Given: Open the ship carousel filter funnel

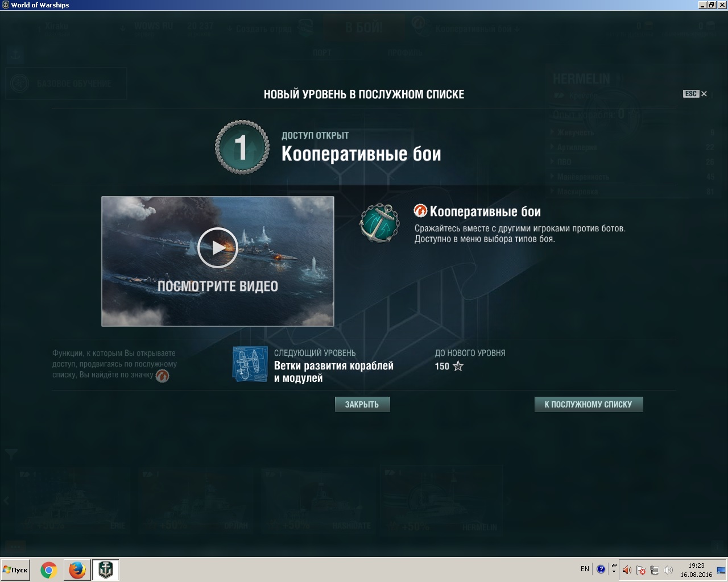Looking at the screenshot, I should pyautogui.click(x=11, y=454).
